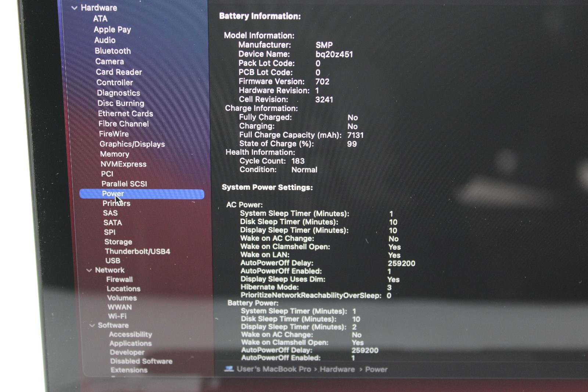
Task: Select Apple Pay in the sidebar
Action: pos(112,30)
